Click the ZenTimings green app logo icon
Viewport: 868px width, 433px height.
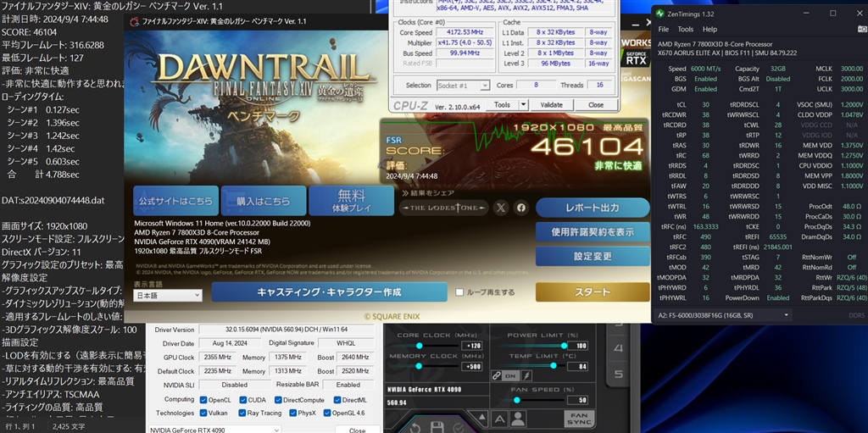[659, 13]
